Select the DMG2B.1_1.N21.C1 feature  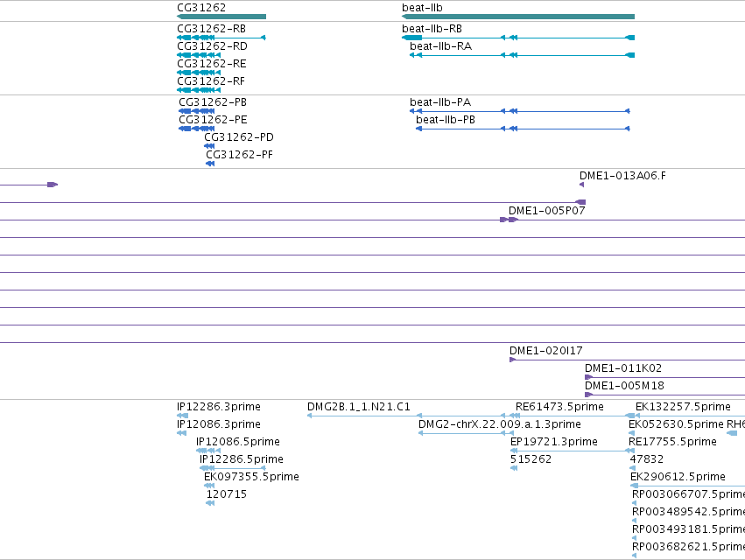[359, 407]
